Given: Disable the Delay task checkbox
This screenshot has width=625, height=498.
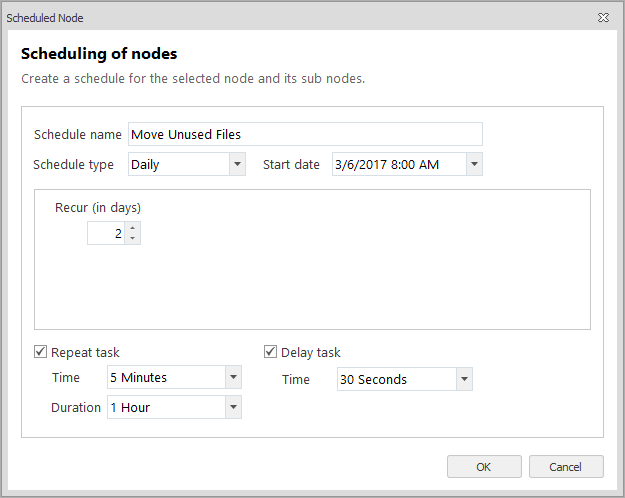Looking at the screenshot, I should pyautogui.click(x=271, y=352).
